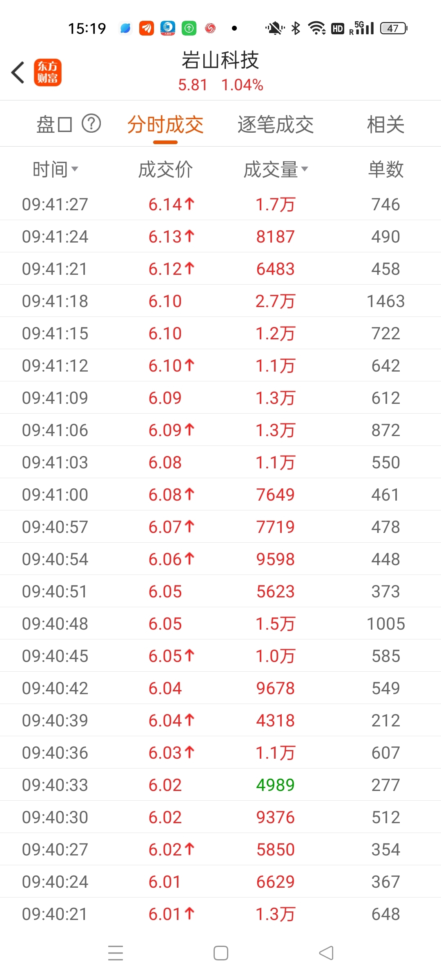Tap the 成交价 column header
The image size is (441, 980).
click(165, 169)
